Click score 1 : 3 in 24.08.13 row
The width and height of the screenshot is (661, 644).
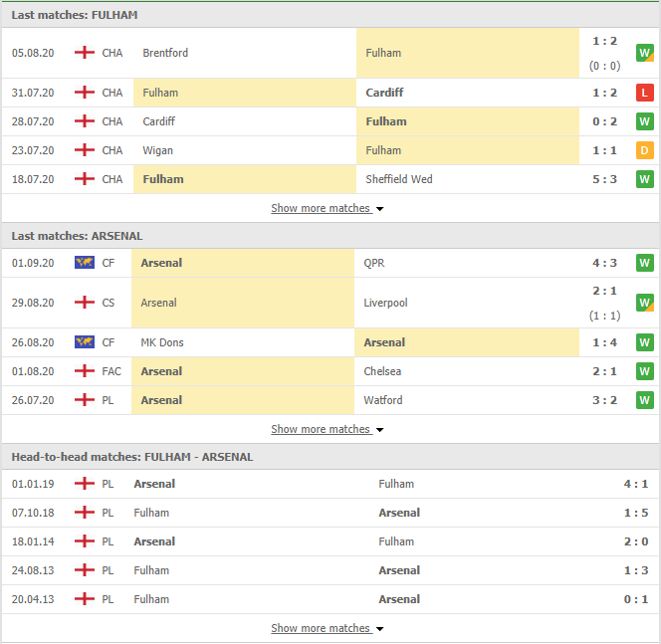pos(636,570)
